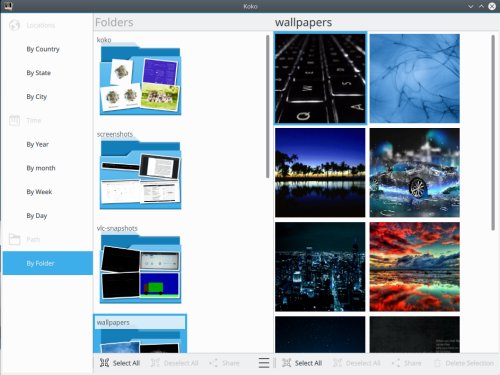
Task: Open the hamburger menu icon in bottom toolbar
Action: [264, 363]
